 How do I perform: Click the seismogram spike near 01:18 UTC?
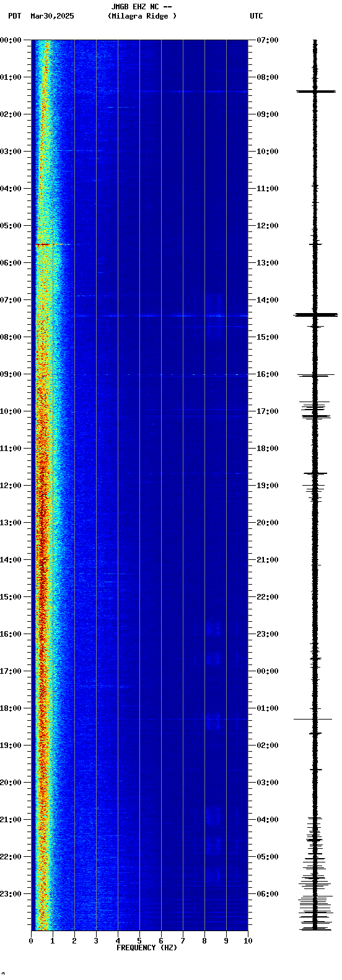tap(313, 719)
